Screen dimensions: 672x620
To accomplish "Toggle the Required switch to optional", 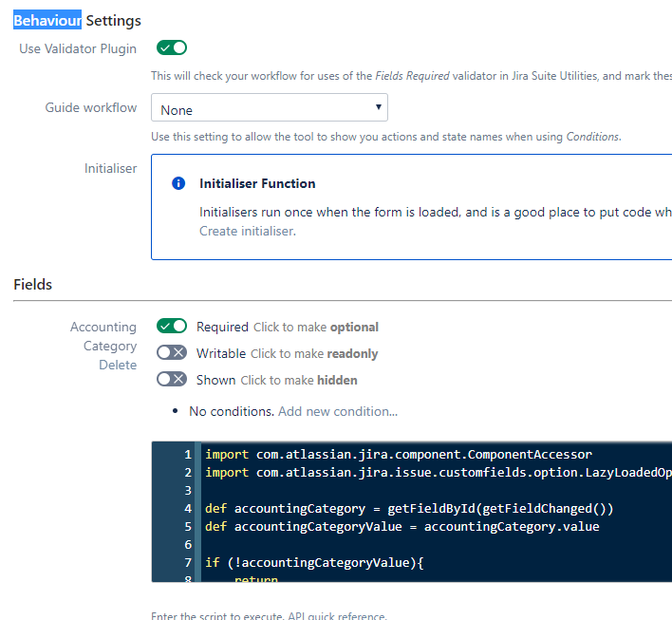I will coord(172,326).
